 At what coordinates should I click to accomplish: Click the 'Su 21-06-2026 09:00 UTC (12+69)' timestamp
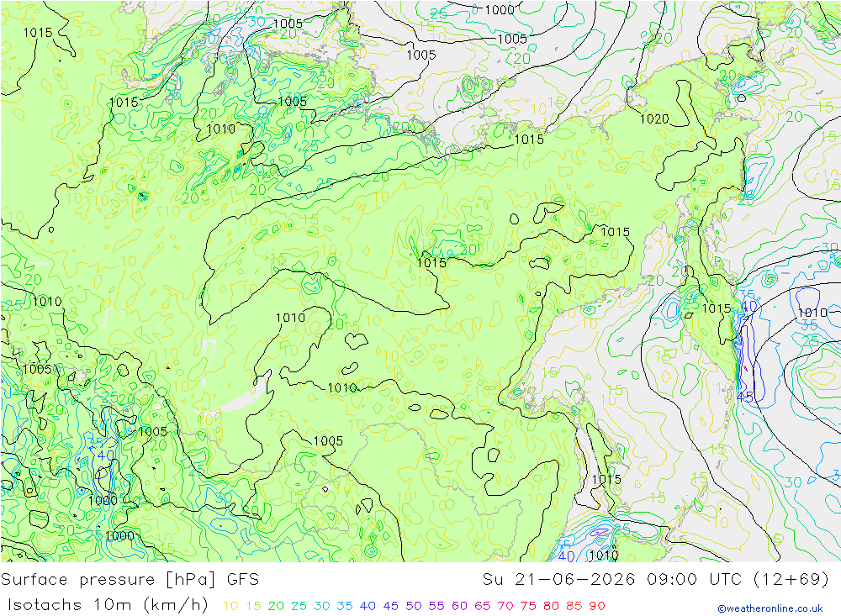[x=655, y=580]
